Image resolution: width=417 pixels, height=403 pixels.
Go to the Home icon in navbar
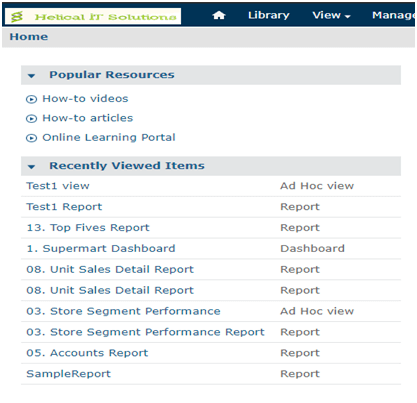(219, 15)
